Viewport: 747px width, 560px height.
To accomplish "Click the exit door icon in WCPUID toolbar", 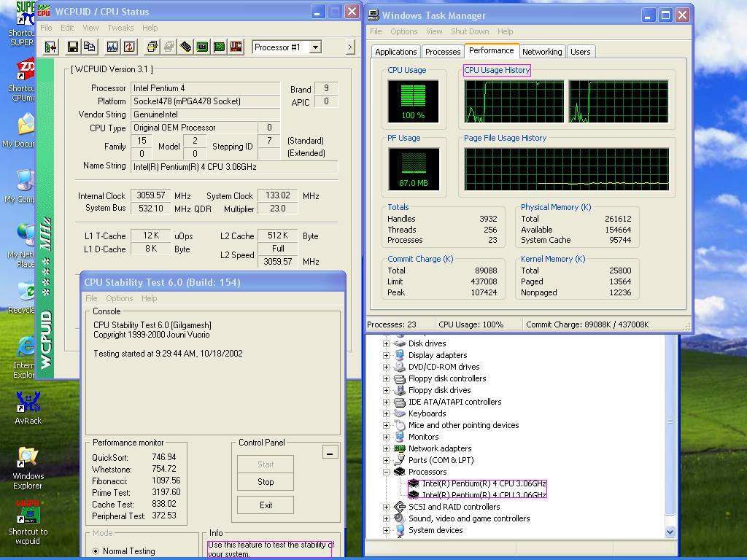I will (50, 47).
